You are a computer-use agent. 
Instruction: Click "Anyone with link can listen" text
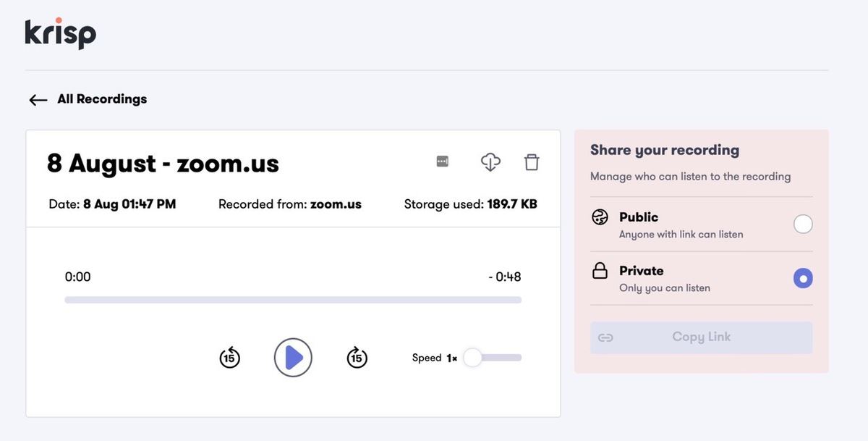click(681, 235)
